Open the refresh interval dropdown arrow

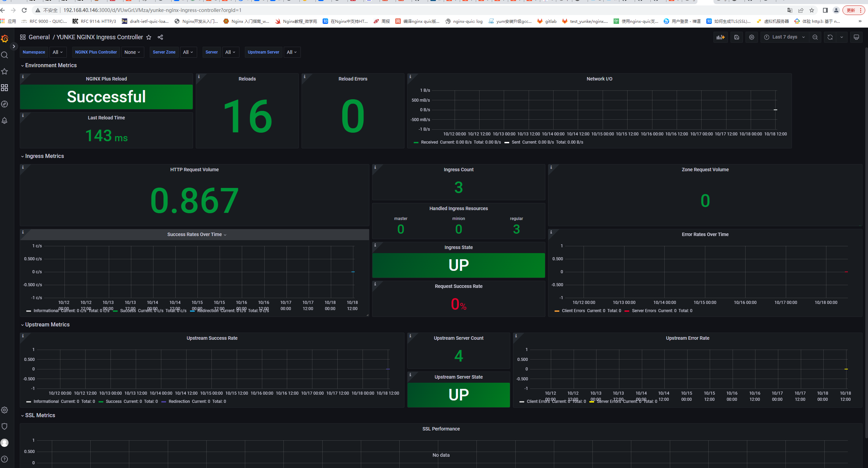842,37
